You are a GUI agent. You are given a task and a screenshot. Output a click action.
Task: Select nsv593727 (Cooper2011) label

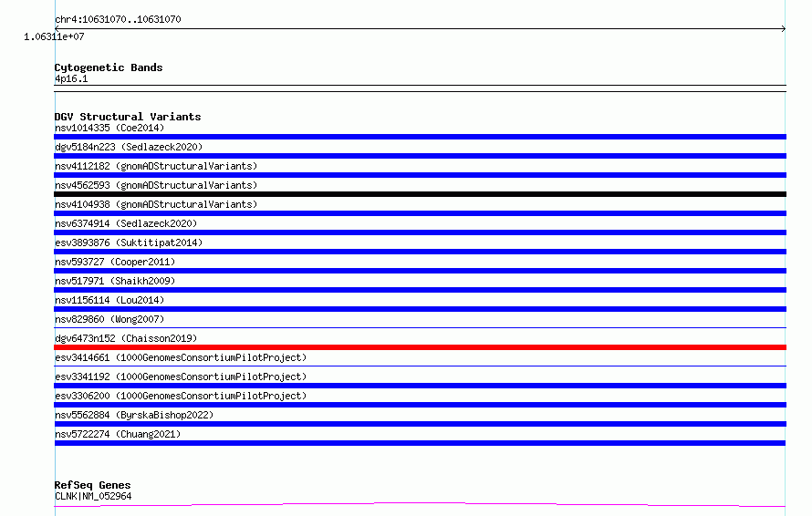click(x=115, y=262)
